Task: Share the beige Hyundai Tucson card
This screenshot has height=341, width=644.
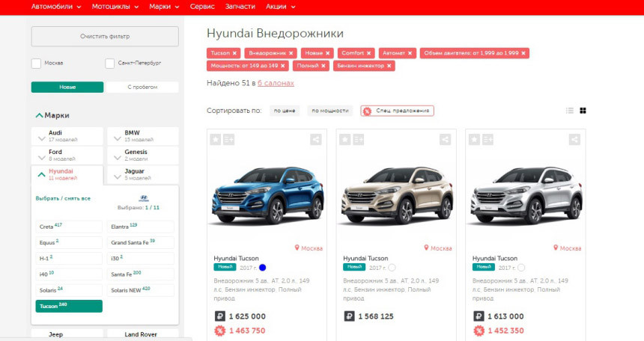Action: click(x=446, y=140)
